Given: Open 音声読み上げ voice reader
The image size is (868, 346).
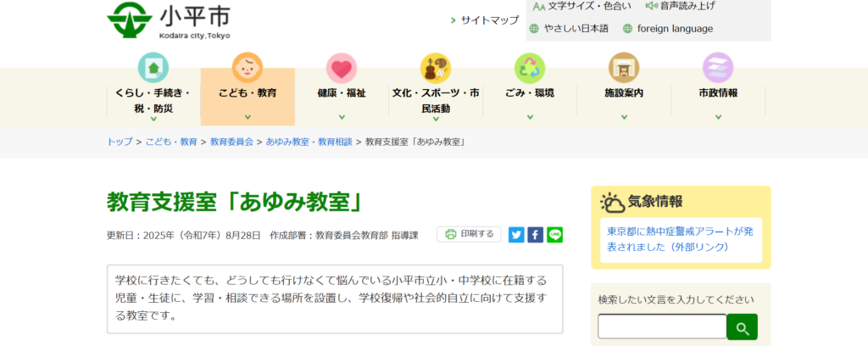Looking at the screenshot, I should (x=681, y=6).
